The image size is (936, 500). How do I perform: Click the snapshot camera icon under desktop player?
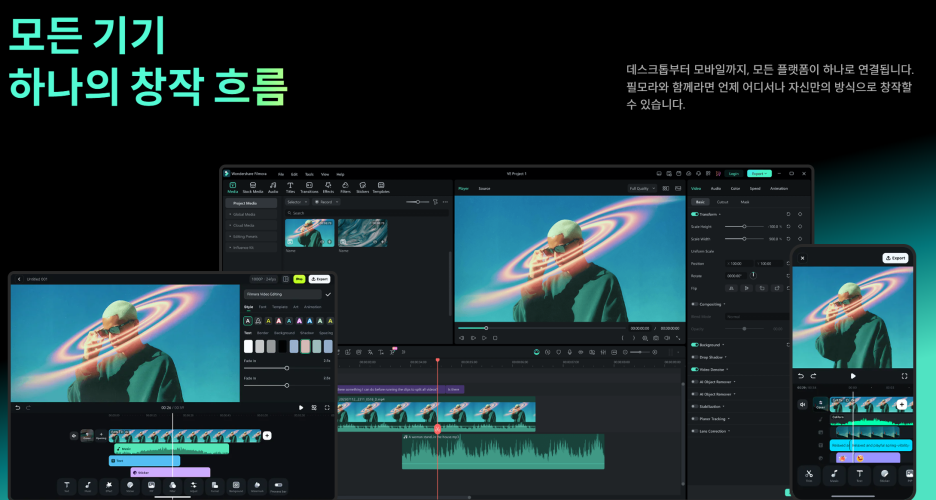pyautogui.click(x=656, y=338)
